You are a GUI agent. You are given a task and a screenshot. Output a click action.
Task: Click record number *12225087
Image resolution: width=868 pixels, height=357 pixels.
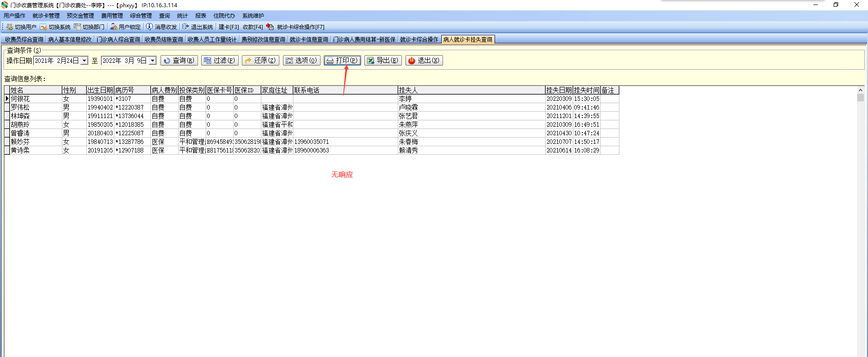point(130,133)
